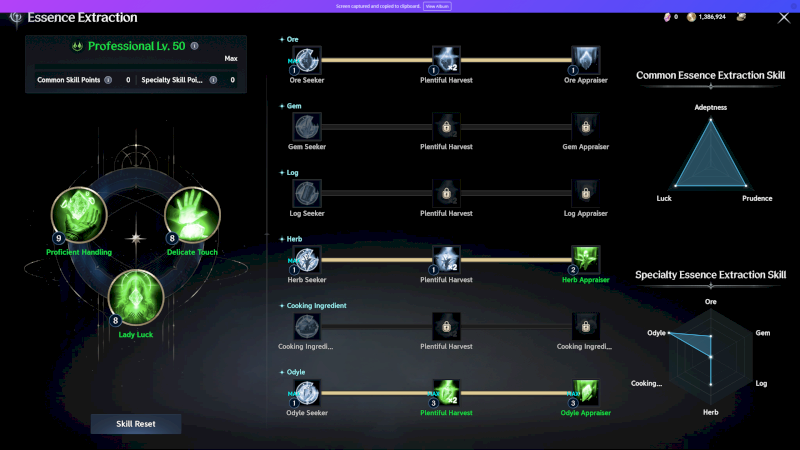Click the locked Log row Plentiful Harvest
The width and height of the screenshot is (800, 450).
(446, 192)
